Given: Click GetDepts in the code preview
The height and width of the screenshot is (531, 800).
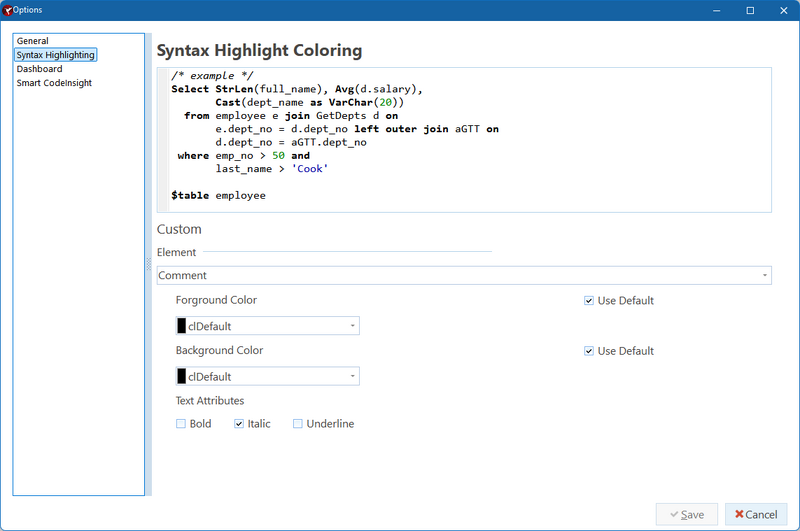Looking at the screenshot, I should pyautogui.click(x=341, y=116).
